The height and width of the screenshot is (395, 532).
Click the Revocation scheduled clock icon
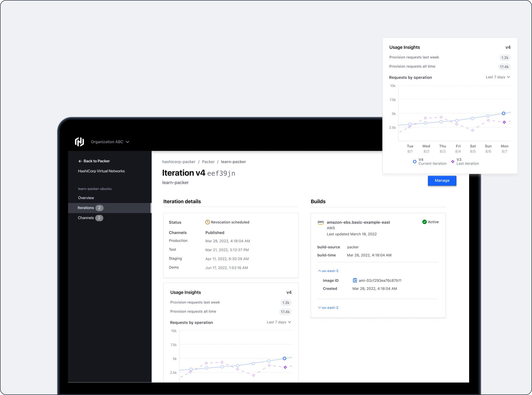(208, 222)
